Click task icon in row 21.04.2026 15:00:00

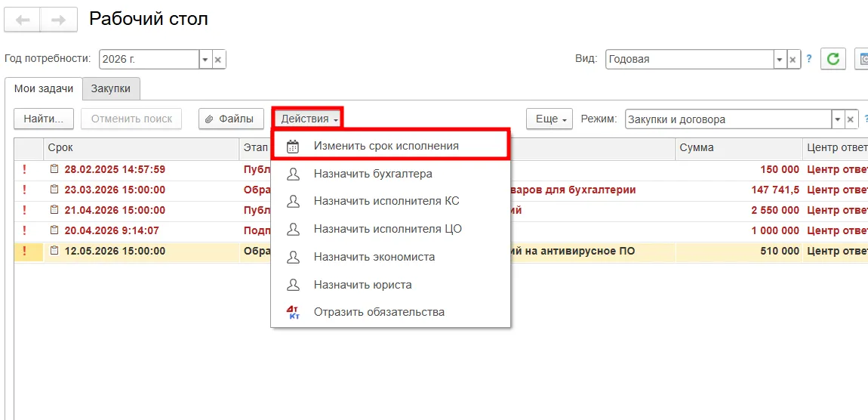click(x=54, y=210)
